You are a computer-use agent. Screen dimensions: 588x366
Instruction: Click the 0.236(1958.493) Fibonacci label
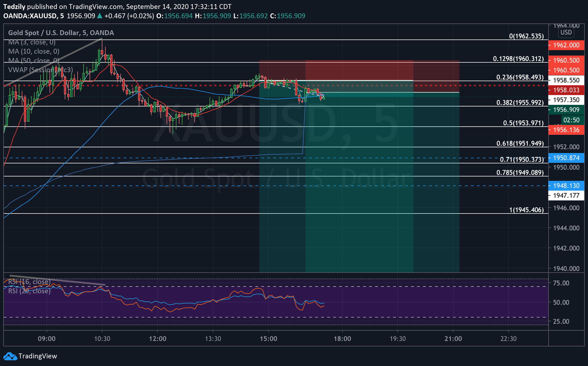pos(520,77)
